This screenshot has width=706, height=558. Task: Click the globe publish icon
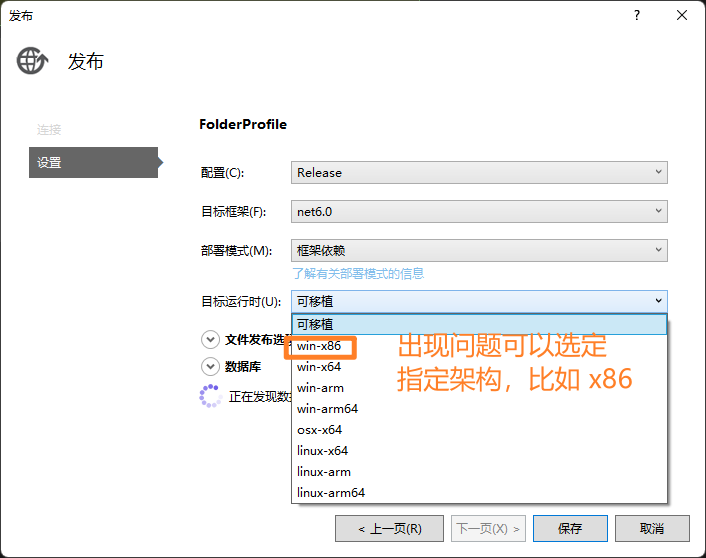(32, 61)
